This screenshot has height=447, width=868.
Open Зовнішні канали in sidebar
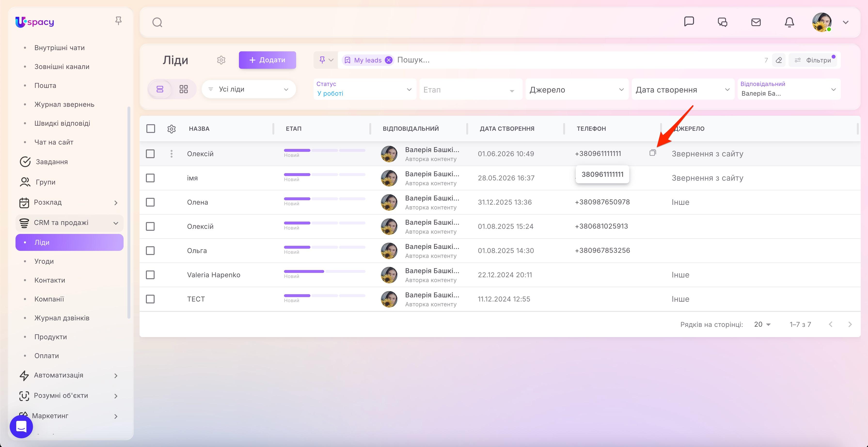coord(62,67)
